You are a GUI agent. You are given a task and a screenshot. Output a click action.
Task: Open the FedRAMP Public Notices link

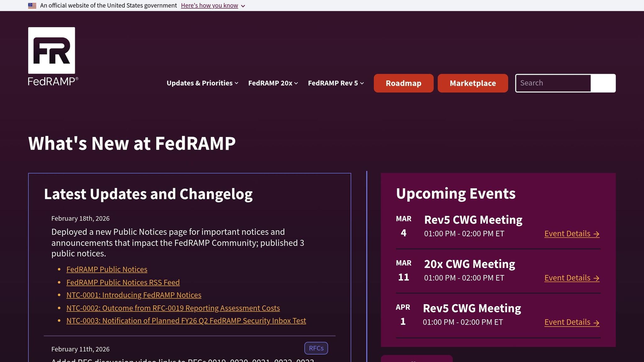(x=107, y=269)
